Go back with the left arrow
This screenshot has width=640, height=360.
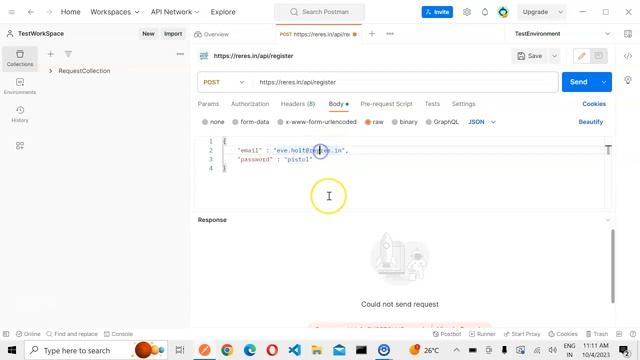pyautogui.click(x=31, y=12)
